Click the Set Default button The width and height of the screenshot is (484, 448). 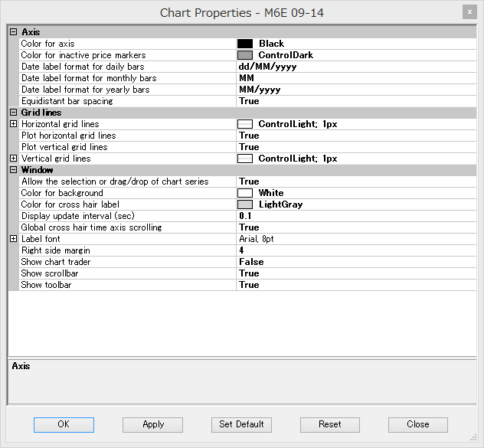pyautogui.click(x=241, y=424)
